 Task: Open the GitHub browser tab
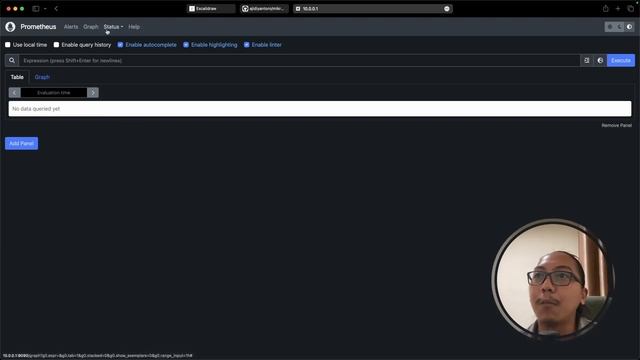click(264, 9)
